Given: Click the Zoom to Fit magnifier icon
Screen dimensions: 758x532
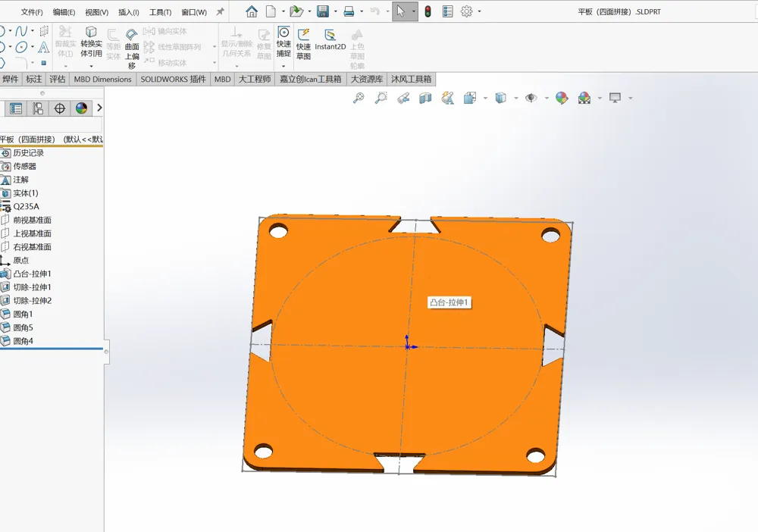Looking at the screenshot, I should coord(359,98).
